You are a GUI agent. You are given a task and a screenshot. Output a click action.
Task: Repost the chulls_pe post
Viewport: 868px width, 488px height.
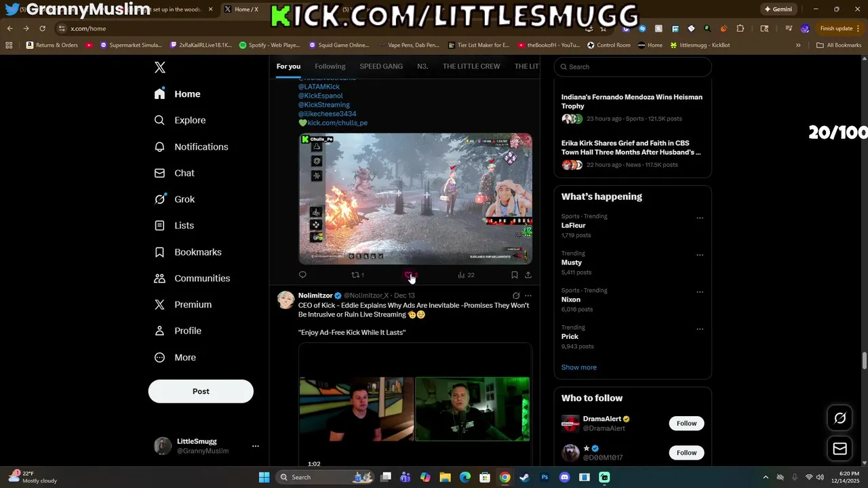point(357,274)
